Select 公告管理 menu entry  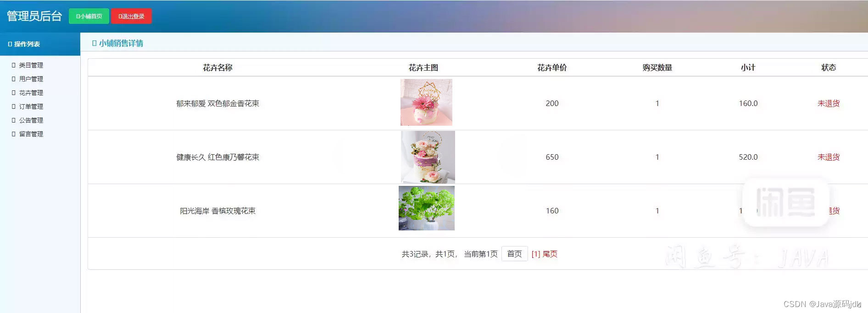31,120
